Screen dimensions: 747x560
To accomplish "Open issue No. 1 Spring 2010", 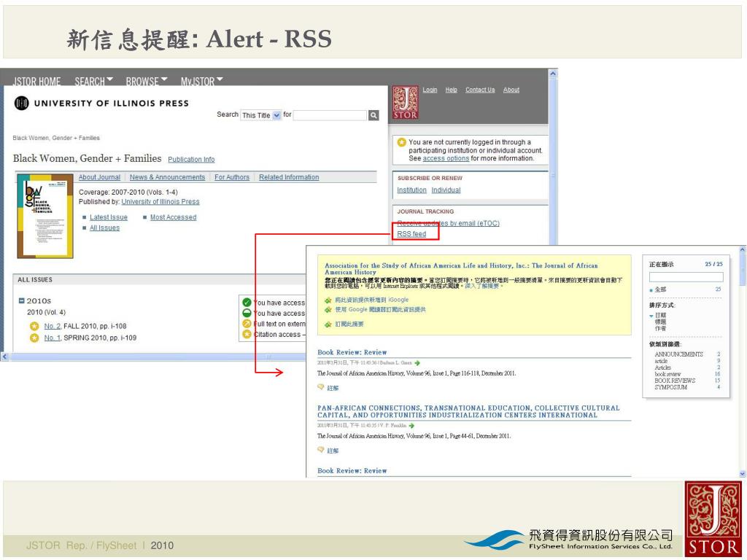I will 53,338.
